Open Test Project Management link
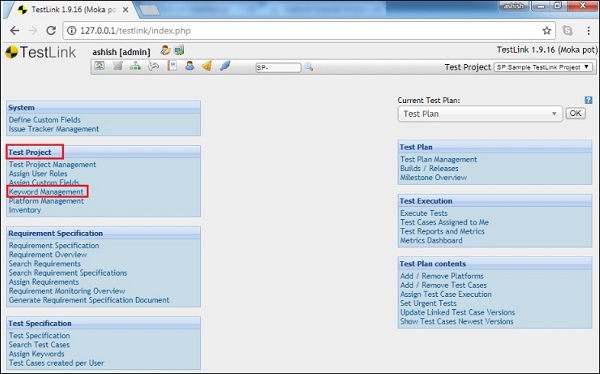The image size is (600, 374). [52, 164]
